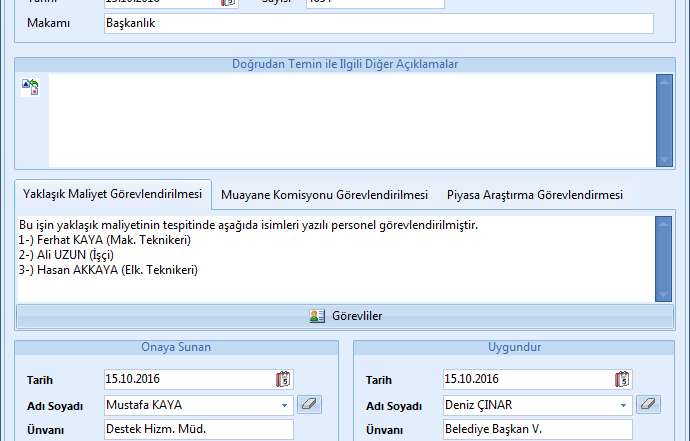The width and height of the screenshot is (690, 441).
Task: Open calendar picker for Uygundur date
Action: click(x=623, y=379)
